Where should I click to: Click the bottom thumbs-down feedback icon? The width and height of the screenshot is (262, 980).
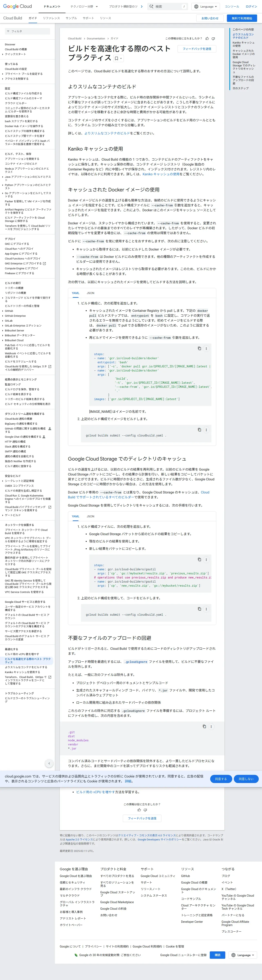[x=145, y=810]
